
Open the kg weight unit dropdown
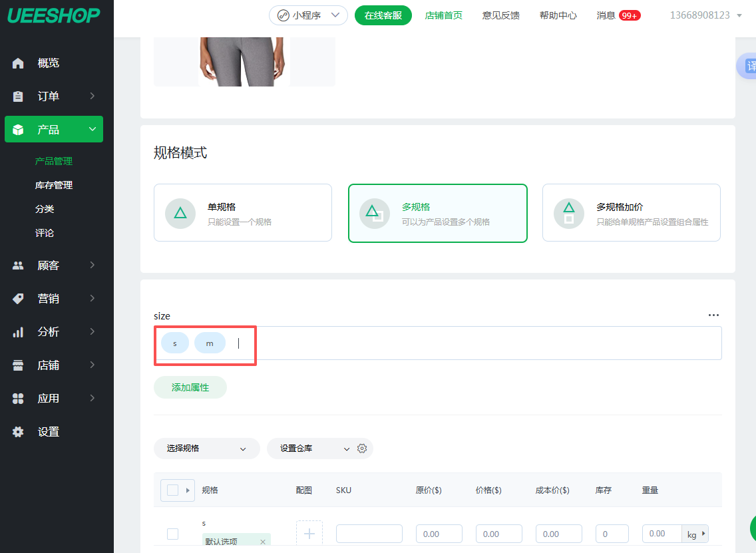pyautogui.click(x=695, y=534)
